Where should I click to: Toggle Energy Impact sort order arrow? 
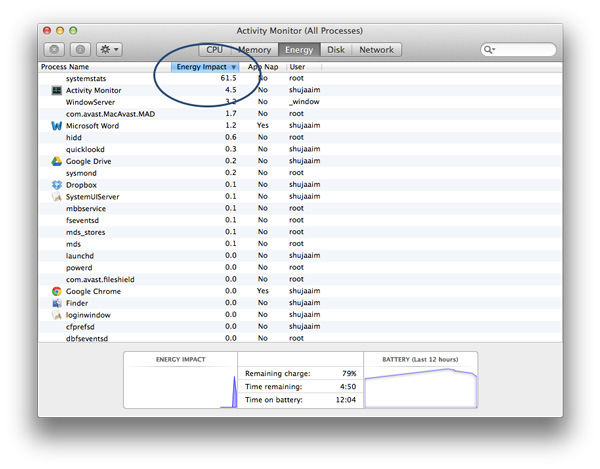coord(233,67)
